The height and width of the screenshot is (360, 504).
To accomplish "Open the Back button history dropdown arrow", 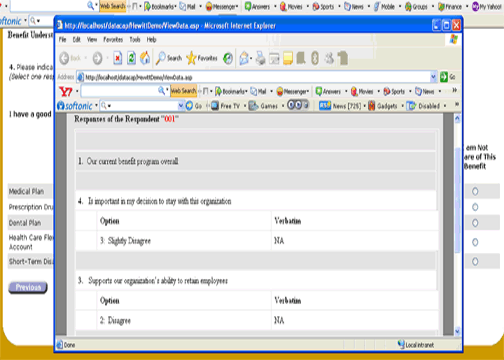I will tap(85, 59).
